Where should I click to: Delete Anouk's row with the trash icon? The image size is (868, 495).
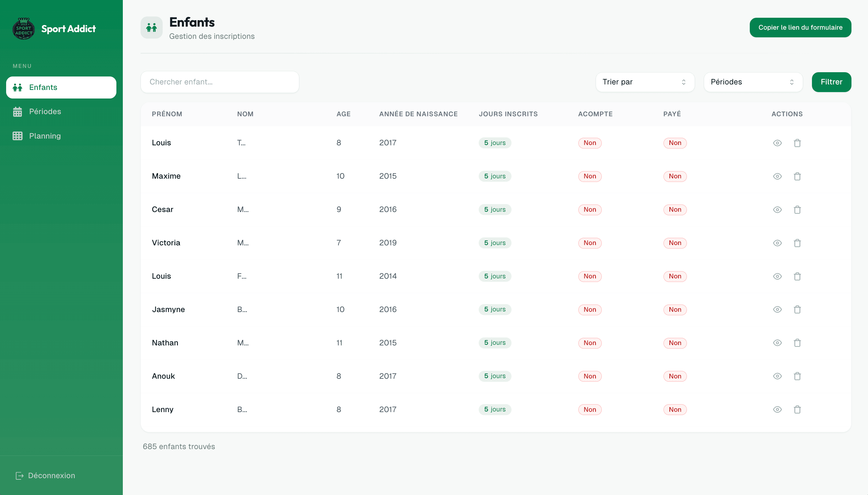(797, 376)
